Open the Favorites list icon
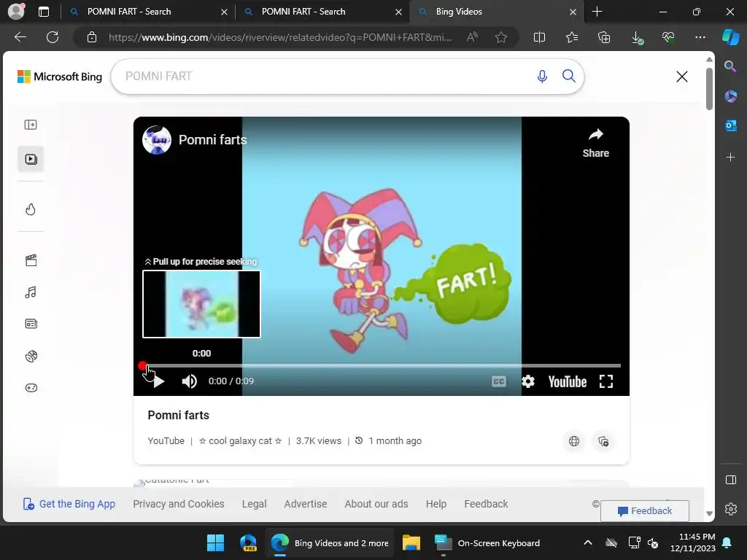The image size is (747, 560). [x=572, y=37]
